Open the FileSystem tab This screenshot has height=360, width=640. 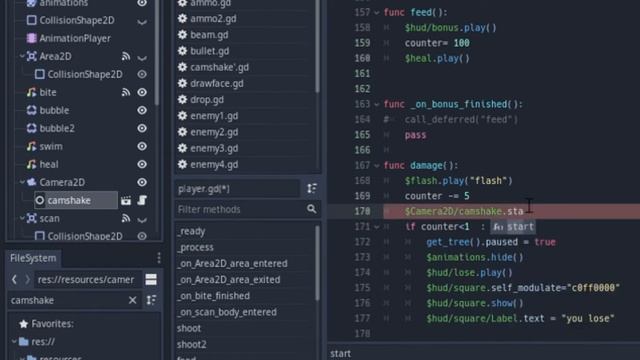click(x=33, y=258)
